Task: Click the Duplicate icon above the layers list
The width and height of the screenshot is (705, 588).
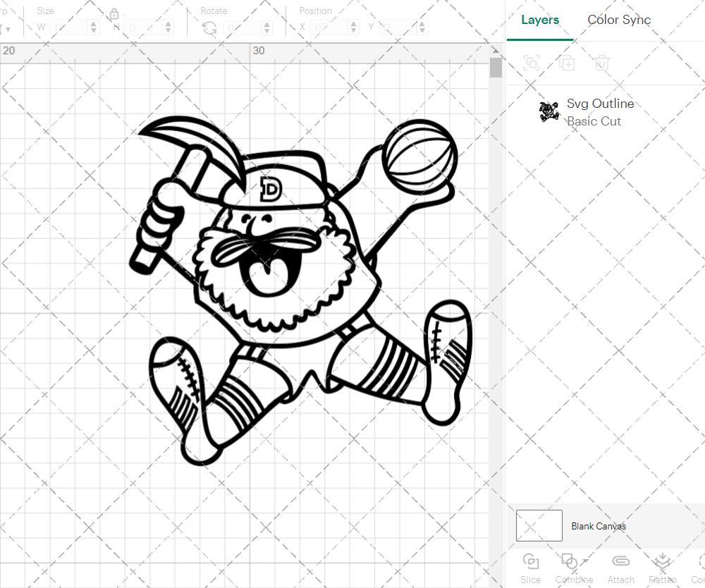Action: coord(566,63)
